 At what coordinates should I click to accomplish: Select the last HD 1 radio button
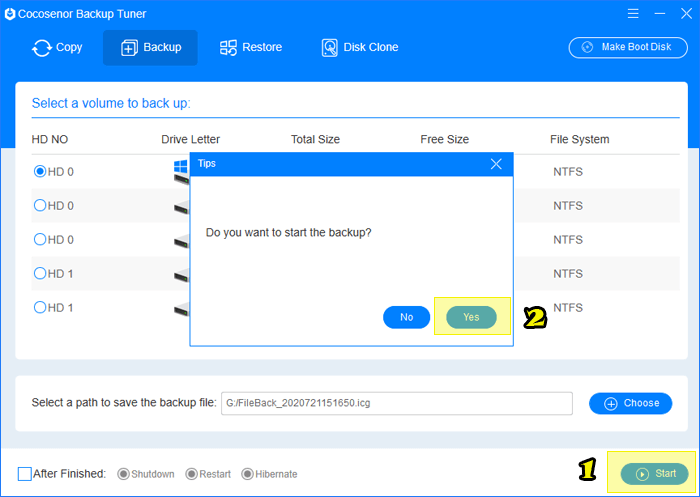click(40, 307)
